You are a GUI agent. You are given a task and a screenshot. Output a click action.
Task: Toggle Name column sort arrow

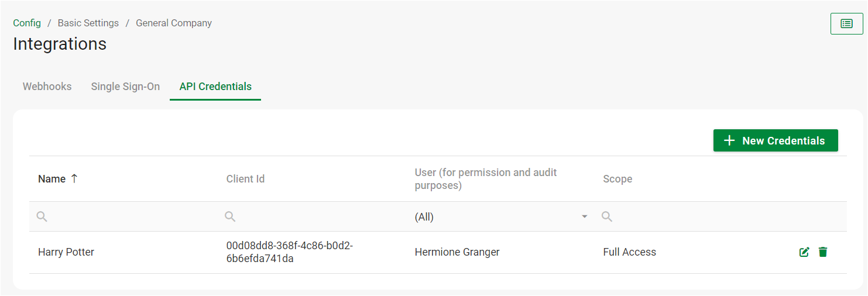coord(74,178)
